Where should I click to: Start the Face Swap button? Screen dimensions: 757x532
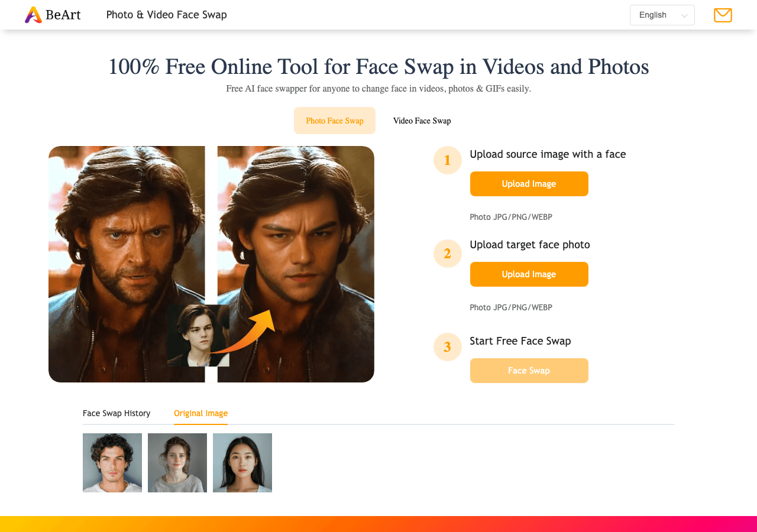pyautogui.click(x=529, y=371)
